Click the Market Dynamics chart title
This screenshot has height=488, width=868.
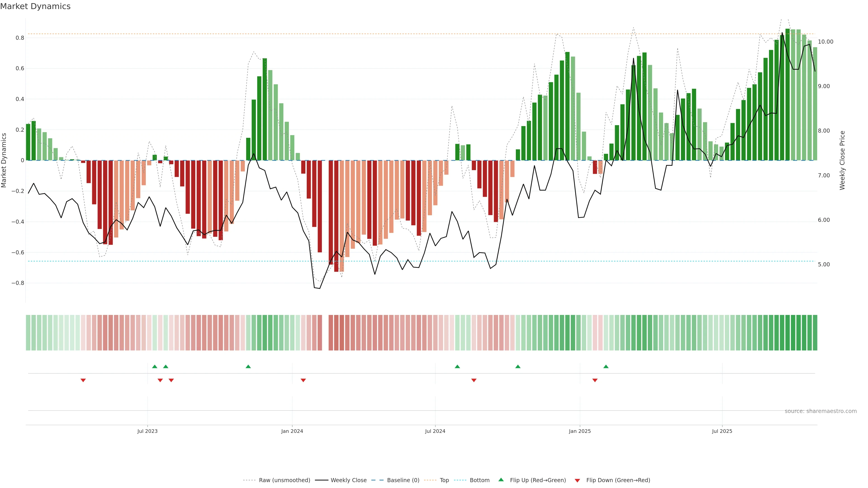(35, 6)
